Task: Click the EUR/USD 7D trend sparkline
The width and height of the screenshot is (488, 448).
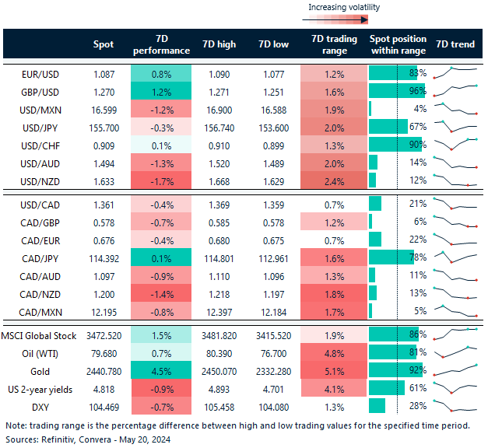Action: point(455,73)
